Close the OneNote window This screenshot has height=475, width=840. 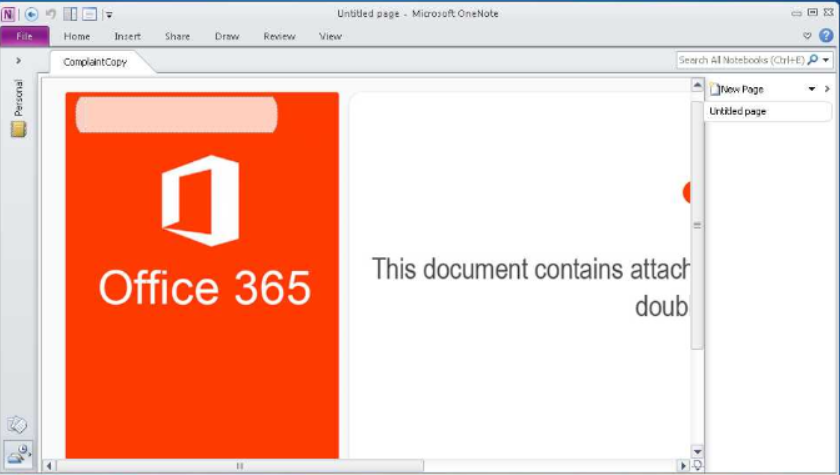(828, 13)
